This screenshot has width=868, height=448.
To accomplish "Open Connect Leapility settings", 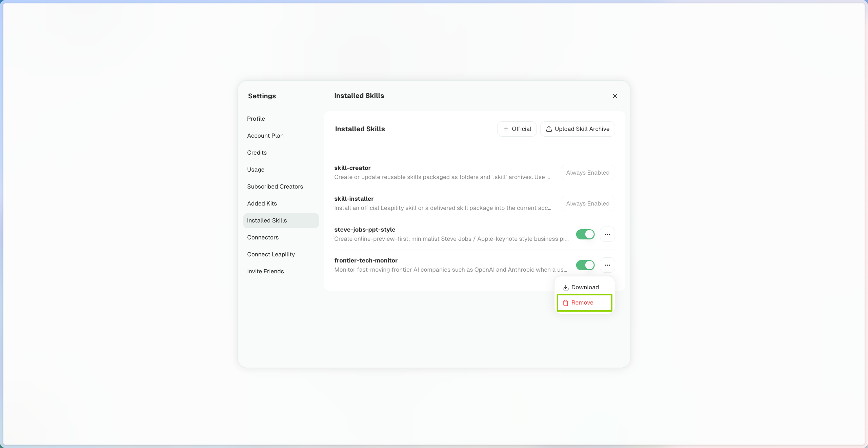I will pos(281,254).
